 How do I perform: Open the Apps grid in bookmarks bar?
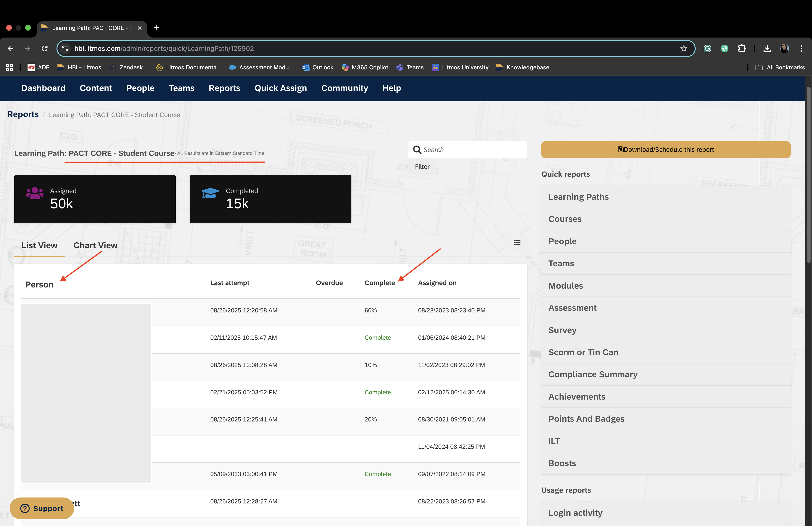coord(9,67)
